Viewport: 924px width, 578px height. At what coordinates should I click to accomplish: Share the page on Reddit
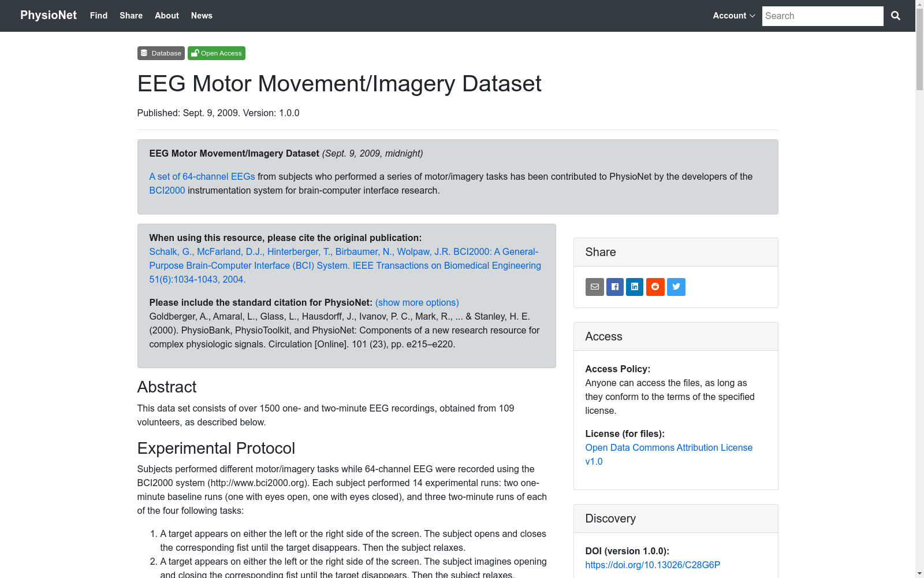point(655,287)
